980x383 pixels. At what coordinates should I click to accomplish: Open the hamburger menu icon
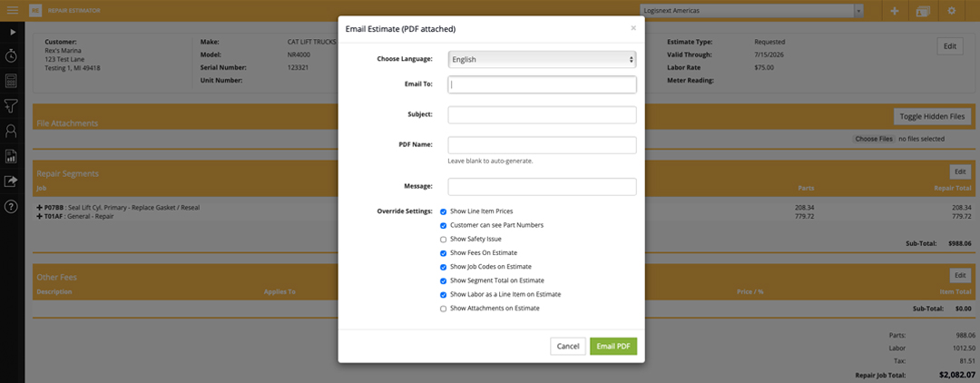[12, 11]
